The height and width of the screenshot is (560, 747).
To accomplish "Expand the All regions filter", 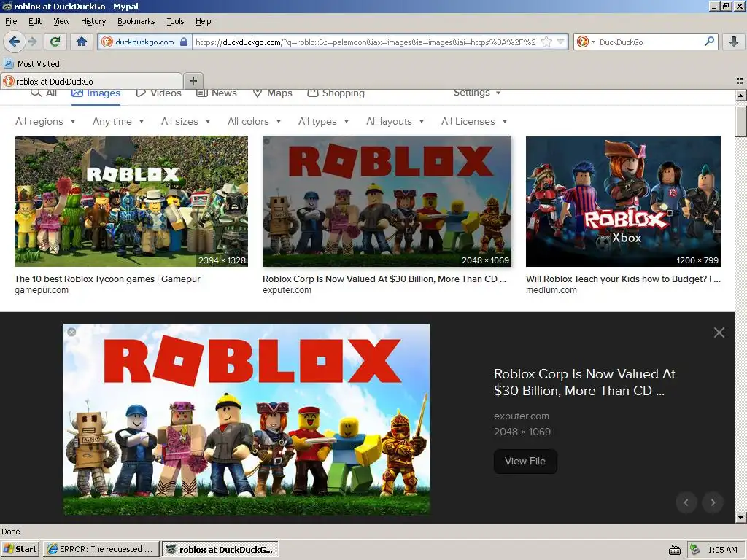I will 45,122.
